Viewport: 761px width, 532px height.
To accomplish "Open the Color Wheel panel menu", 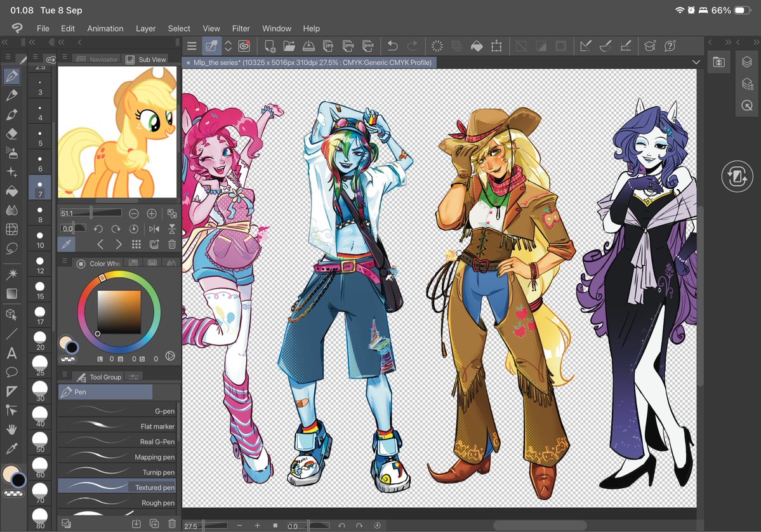I will tap(64, 261).
